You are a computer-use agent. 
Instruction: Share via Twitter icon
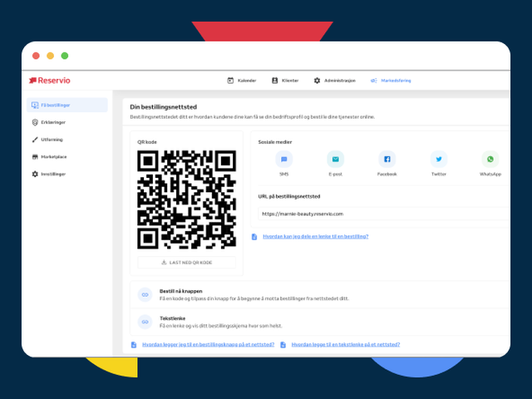point(439,159)
